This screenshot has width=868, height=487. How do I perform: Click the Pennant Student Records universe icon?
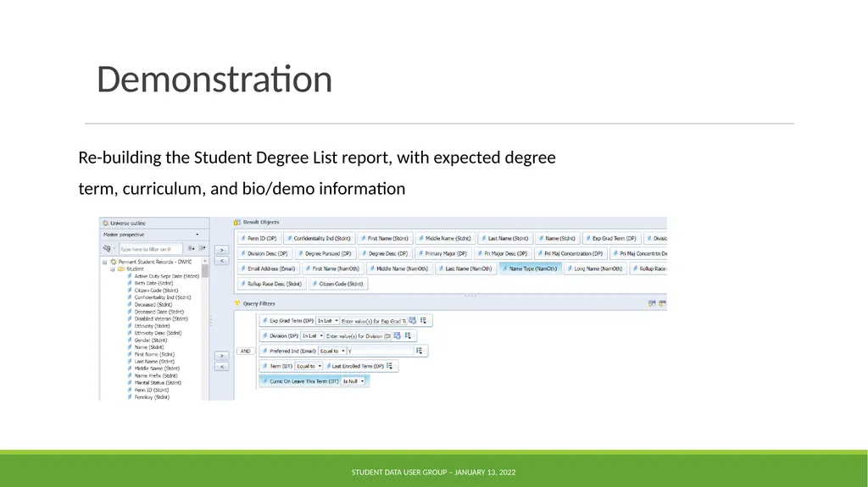(x=114, y=262)
